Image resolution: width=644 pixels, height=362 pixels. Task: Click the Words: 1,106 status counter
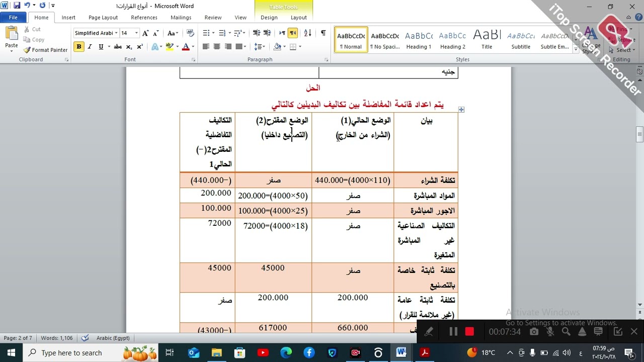click(57, 338)
